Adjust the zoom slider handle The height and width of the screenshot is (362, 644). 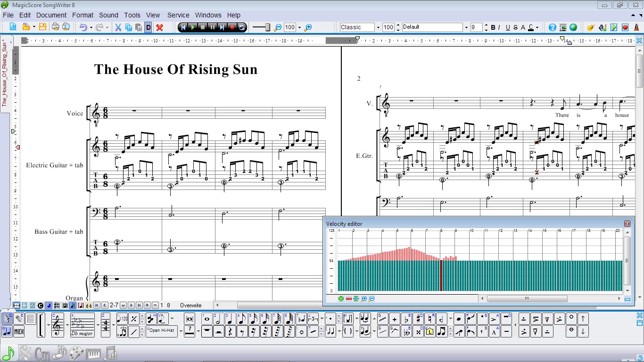click(x=268, y=27)
